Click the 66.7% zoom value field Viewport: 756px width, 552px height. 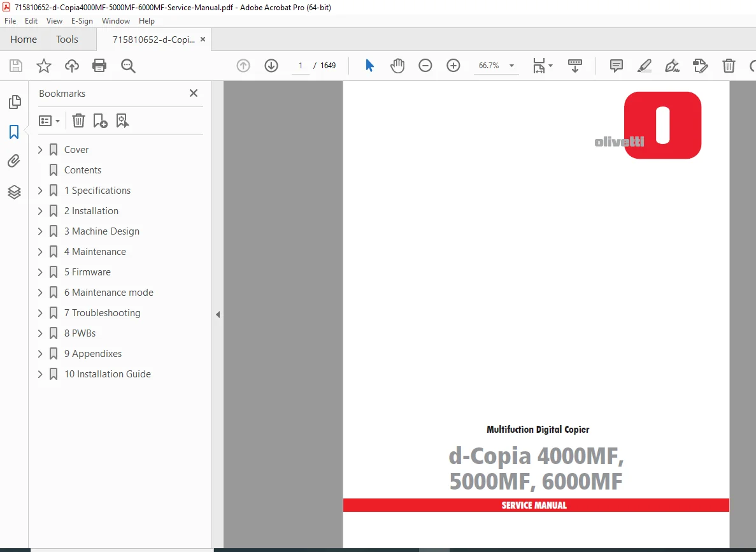pos(489,66)
